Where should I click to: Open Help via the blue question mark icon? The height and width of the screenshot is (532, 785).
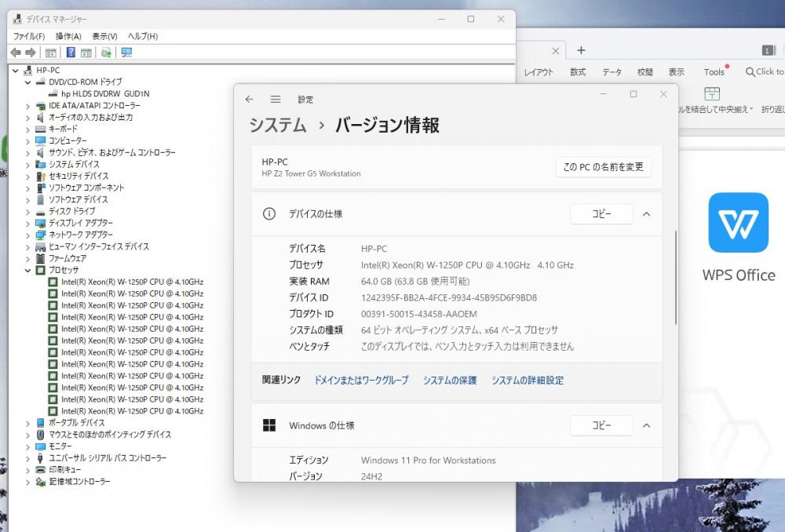tap(71, 53)
